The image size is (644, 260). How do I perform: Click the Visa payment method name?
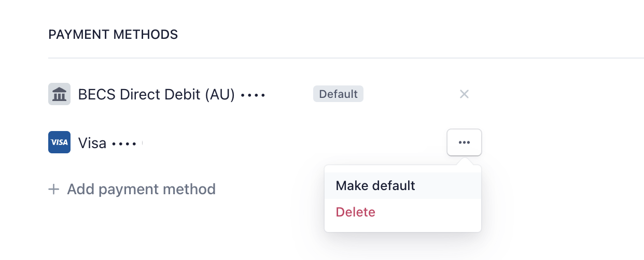[92, 143]
